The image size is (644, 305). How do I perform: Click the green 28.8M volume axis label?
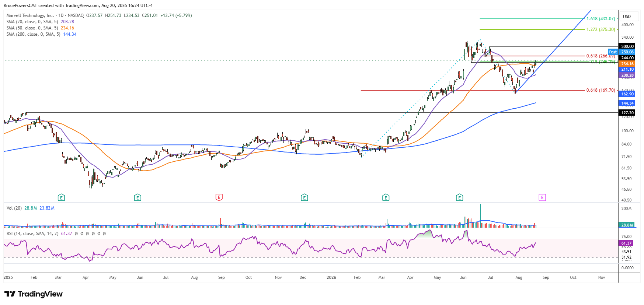[x=627, y=225]
